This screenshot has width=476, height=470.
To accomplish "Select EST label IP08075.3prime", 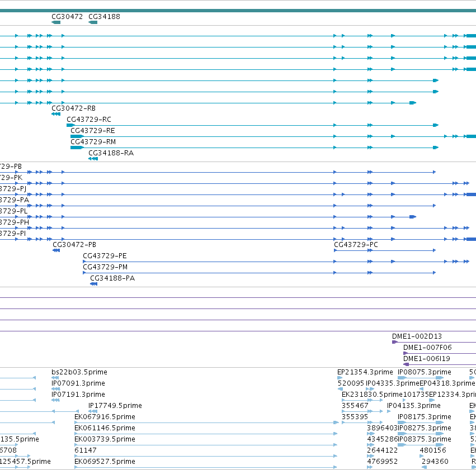I will tap(425, 372).
